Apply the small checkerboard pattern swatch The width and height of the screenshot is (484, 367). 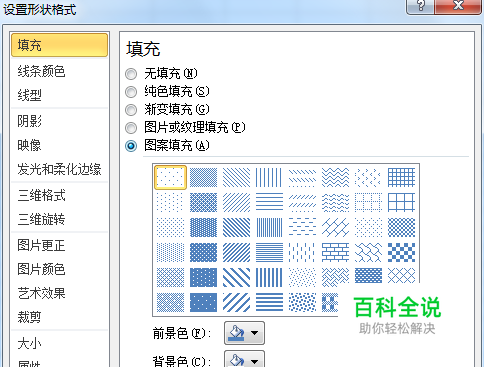401,227
